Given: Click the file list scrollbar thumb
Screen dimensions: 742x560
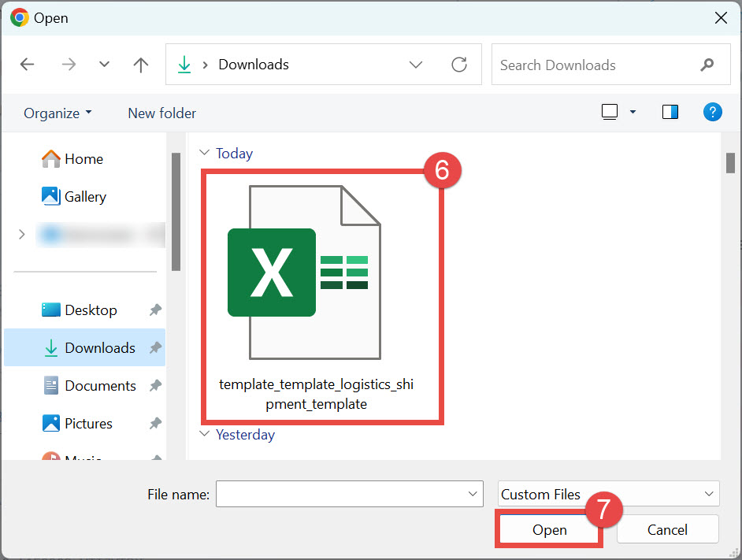Looking at the screenshot, I should (731, 163).
